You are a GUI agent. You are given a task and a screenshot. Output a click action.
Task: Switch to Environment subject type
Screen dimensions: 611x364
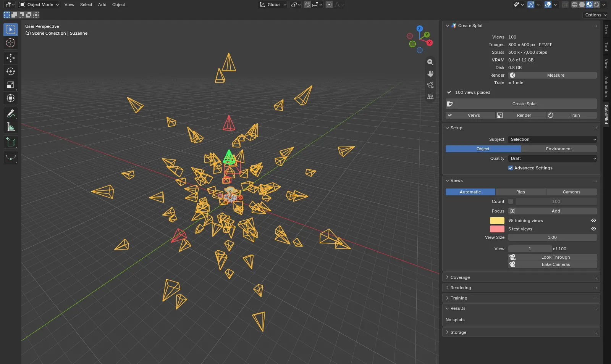559,149
